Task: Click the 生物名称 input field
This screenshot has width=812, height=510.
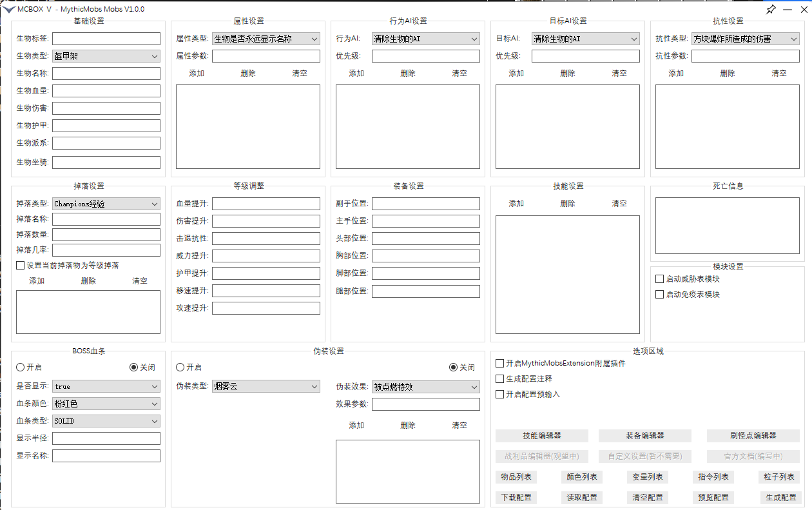Action: [x=106, y=74]
